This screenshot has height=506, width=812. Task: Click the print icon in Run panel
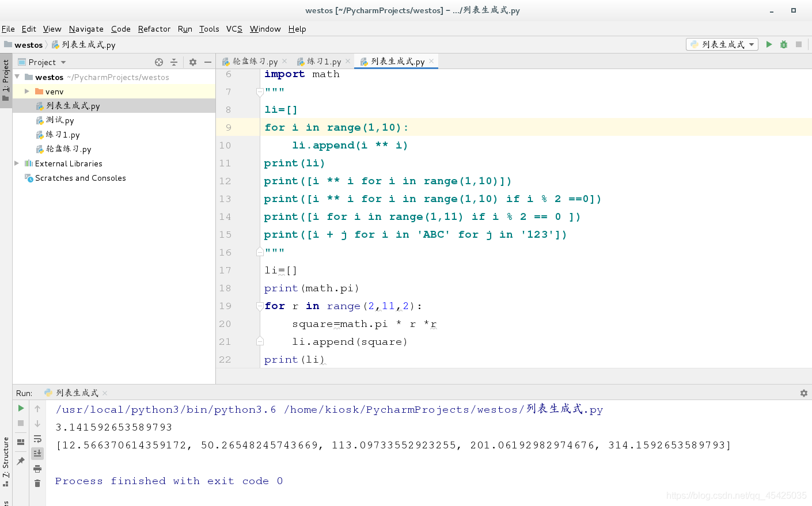click(37, 469)
